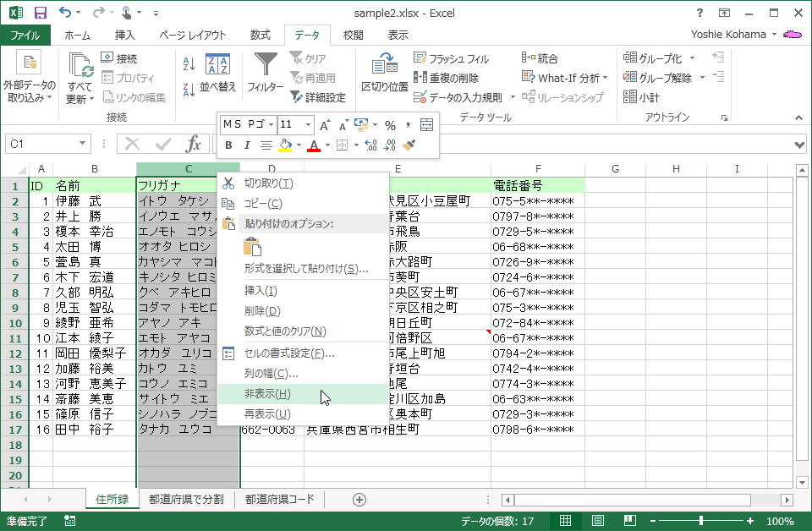Switch to 都道府県で分割 sheet

tap(186, 499)
